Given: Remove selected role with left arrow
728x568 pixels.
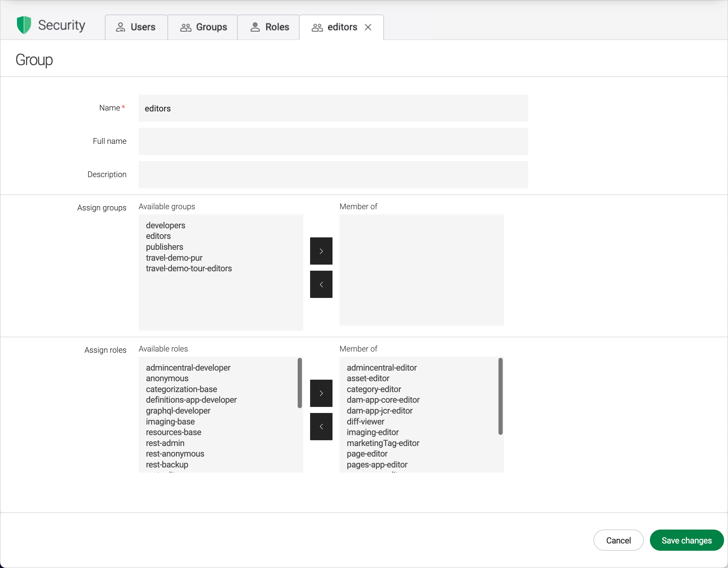Looking at the screenshot, I should point(321,427).
